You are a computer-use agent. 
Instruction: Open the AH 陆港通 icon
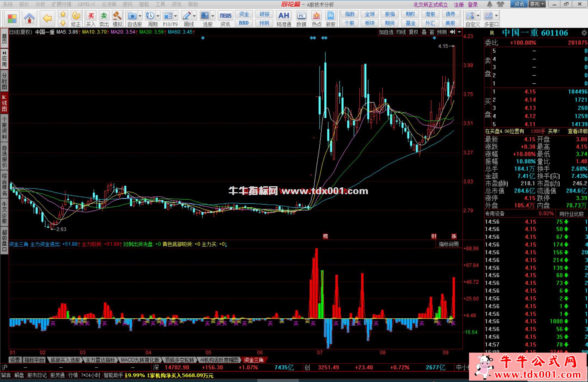(x=284, y=15)
